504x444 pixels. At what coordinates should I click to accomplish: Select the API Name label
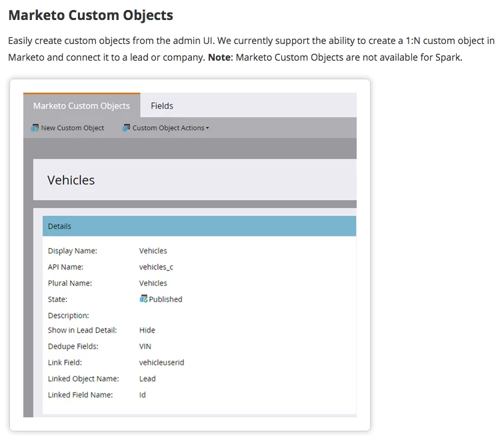tap(65, 267)
